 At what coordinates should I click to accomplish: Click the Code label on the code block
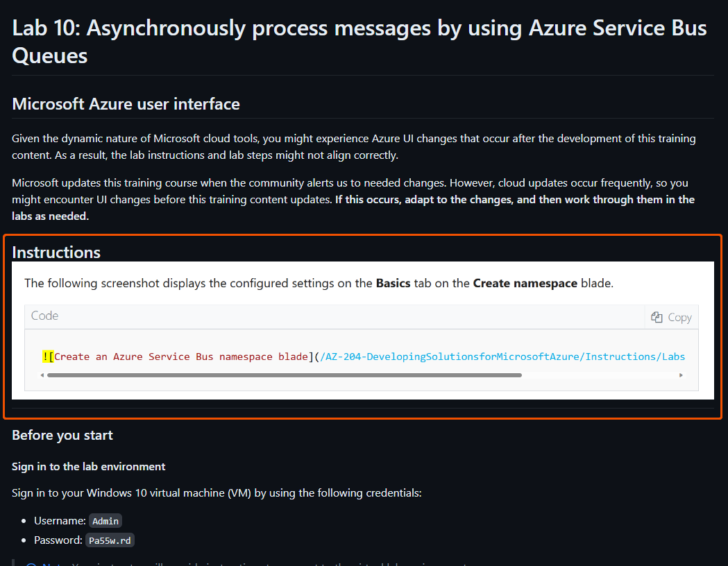(44, 316)
